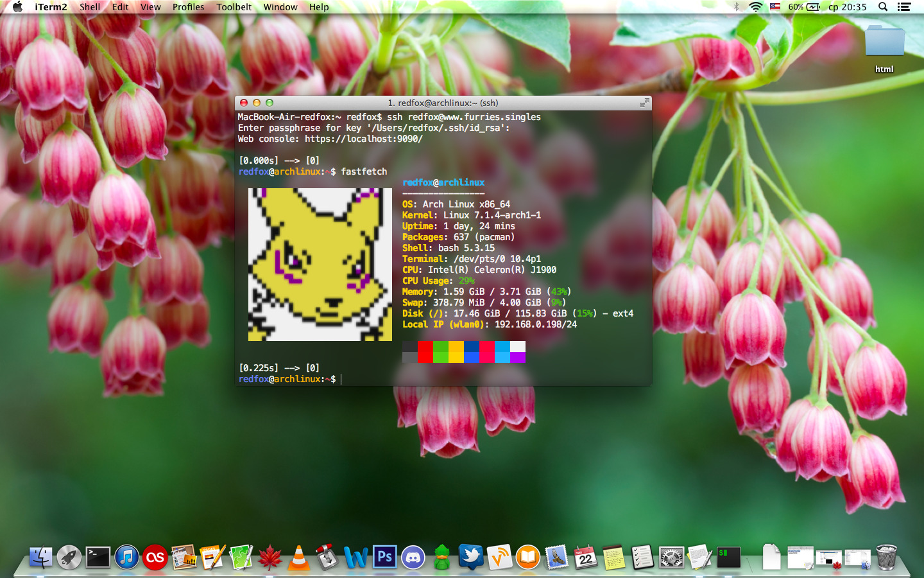Launch VLC traffic cone icon
Screen dimensions: 924x578
pos(299,557)
